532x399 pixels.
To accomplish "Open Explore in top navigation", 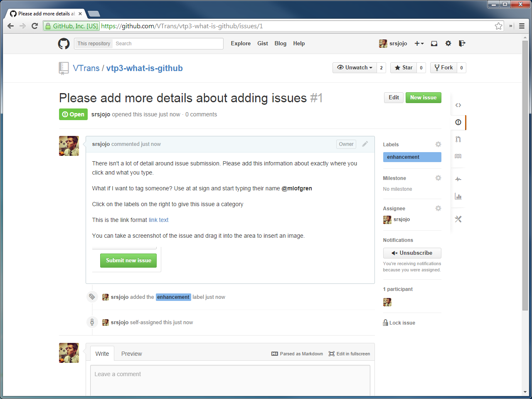I will click(241, 43).
